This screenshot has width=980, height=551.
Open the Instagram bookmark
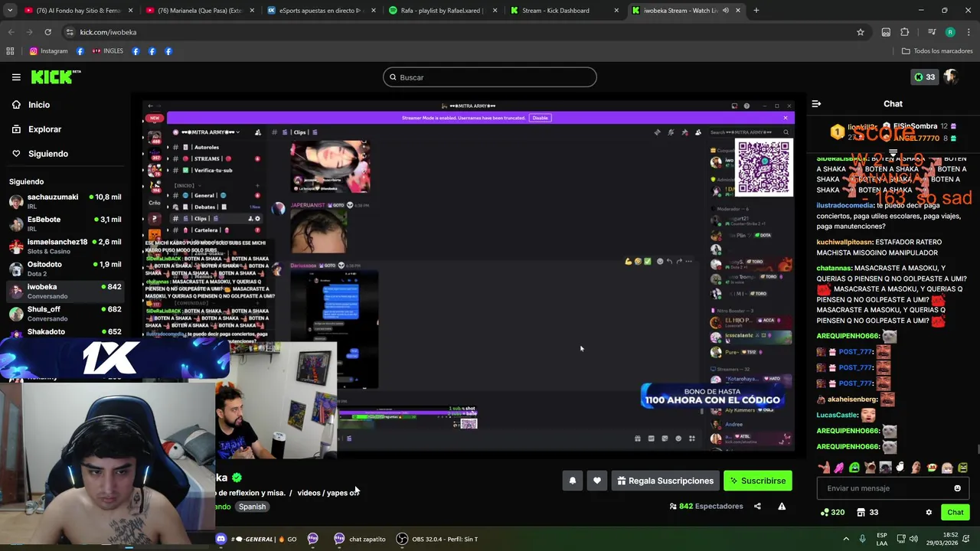coord(48,51)
